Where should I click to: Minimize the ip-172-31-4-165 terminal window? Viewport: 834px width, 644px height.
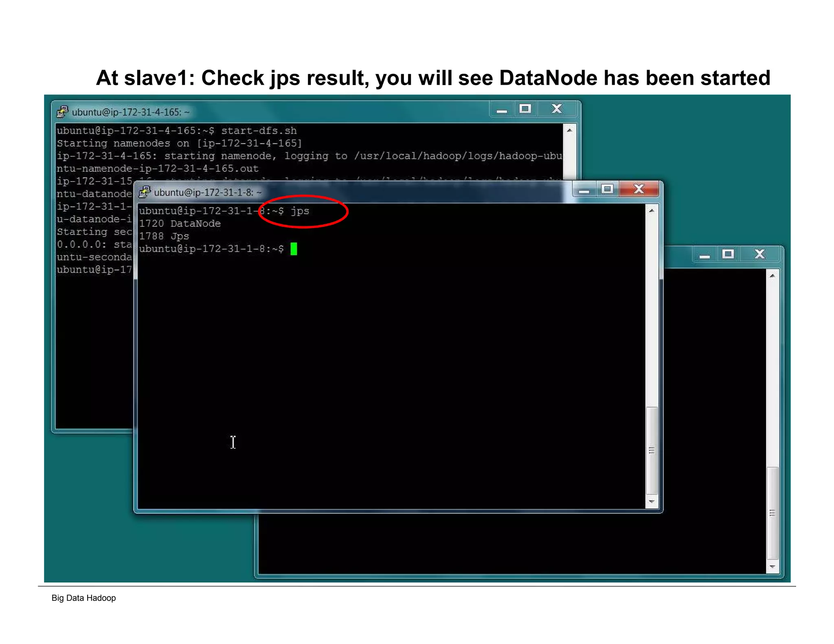coord(502,109)
